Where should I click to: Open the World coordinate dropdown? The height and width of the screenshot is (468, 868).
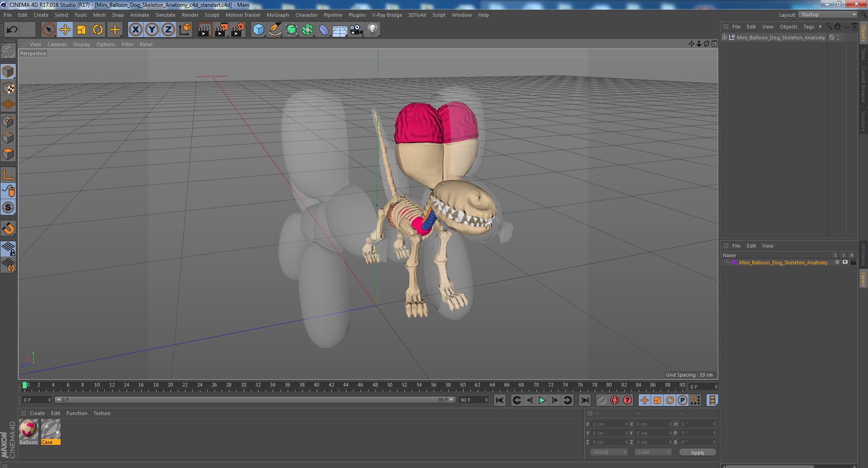(x=609, y=452)
